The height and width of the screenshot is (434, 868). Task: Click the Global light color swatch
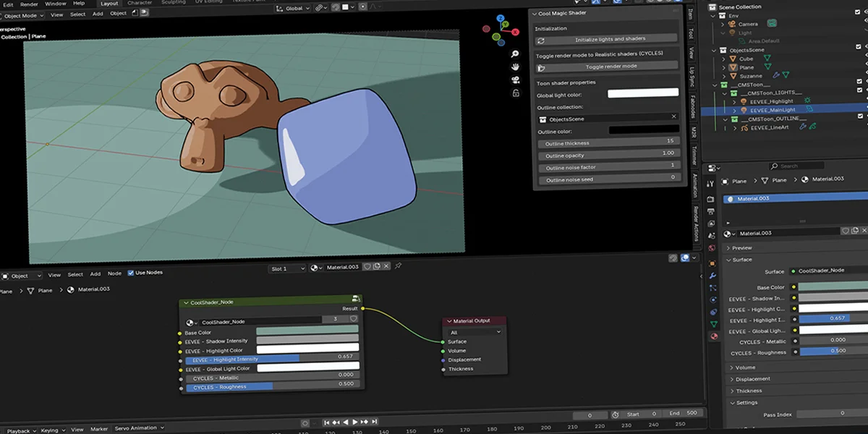click(642, 92)
